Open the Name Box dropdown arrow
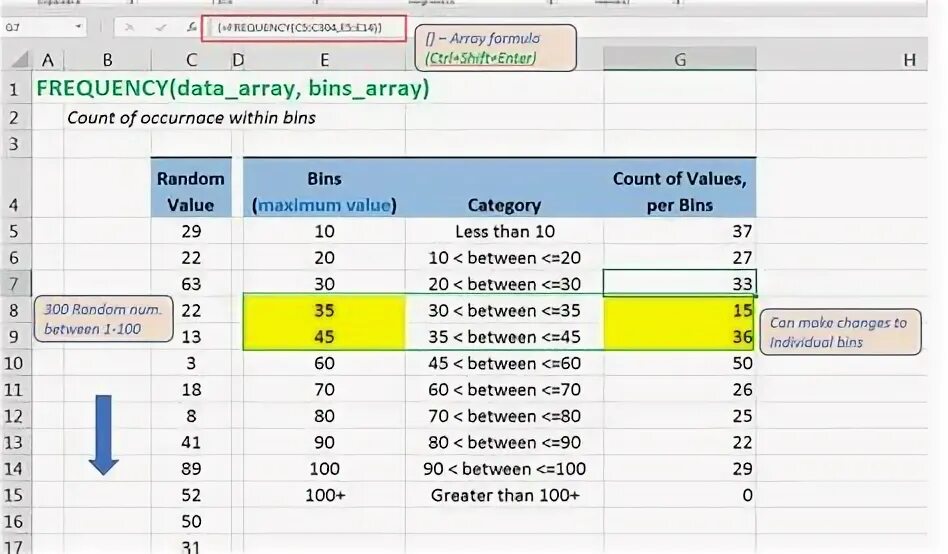The image size is (948, 554). [78, 27]
